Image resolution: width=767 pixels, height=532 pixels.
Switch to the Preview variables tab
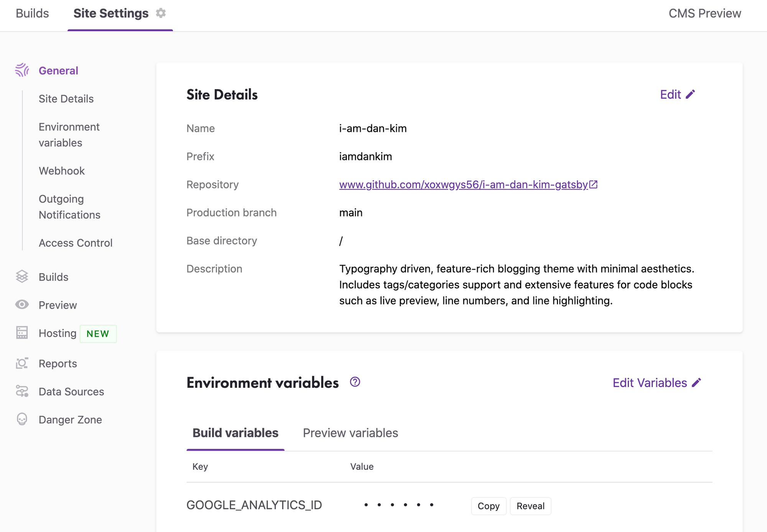350,433
